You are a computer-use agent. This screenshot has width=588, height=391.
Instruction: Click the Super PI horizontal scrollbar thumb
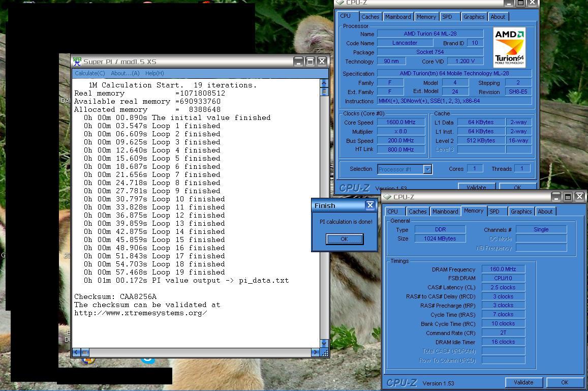85,352
